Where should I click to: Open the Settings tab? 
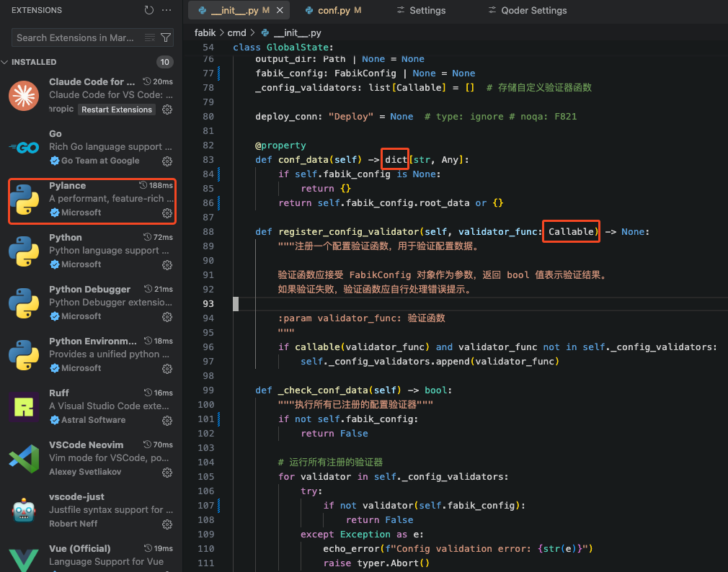coord(421,10)
